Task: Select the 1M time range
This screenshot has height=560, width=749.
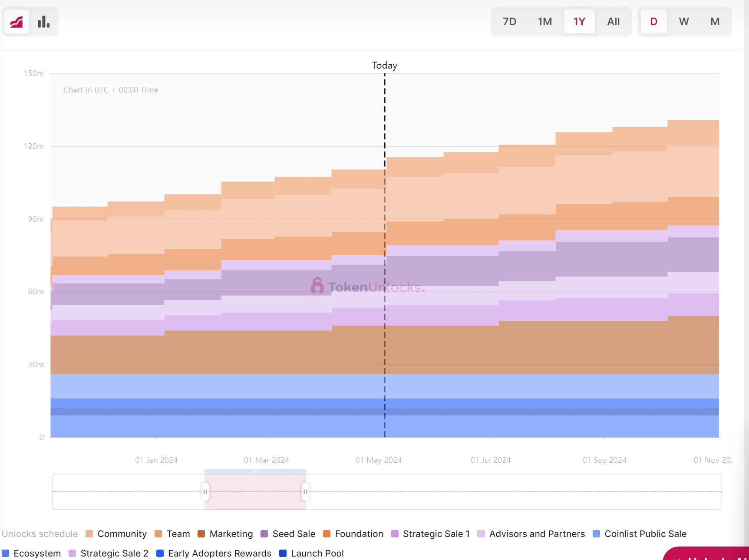Action: point(544,22)
